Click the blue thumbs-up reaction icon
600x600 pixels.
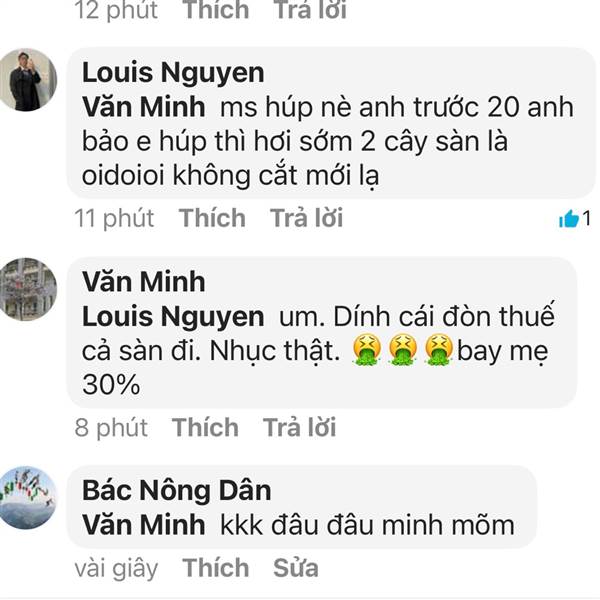coord(569,219)
